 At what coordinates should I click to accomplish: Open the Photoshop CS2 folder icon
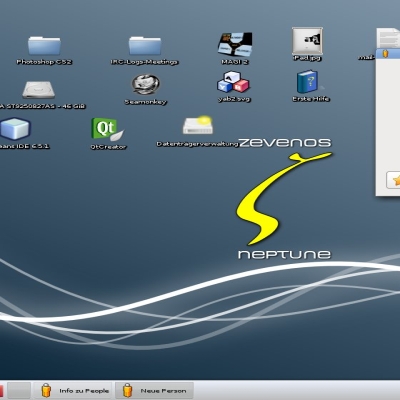coord(44,46)
